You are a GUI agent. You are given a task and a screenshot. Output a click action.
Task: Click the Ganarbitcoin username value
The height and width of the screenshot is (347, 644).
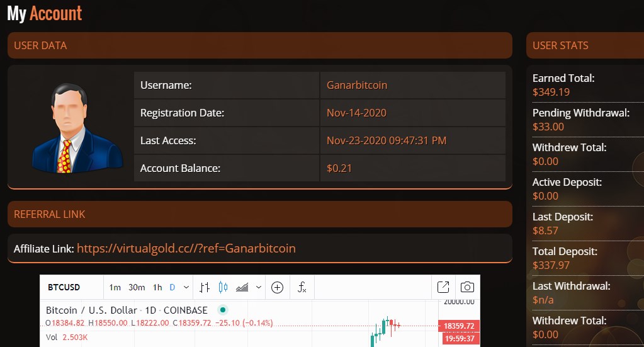357,85
